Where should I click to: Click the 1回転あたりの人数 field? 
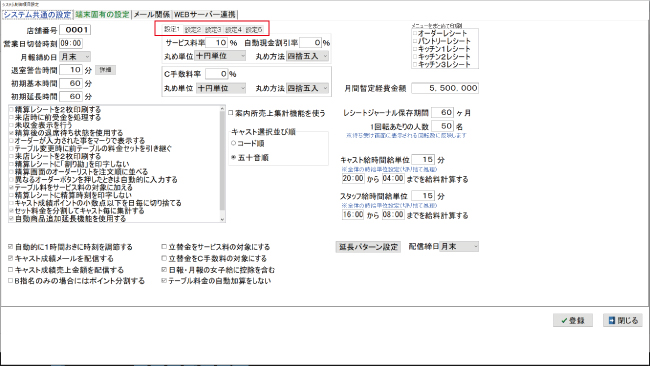tap(442, 126)
